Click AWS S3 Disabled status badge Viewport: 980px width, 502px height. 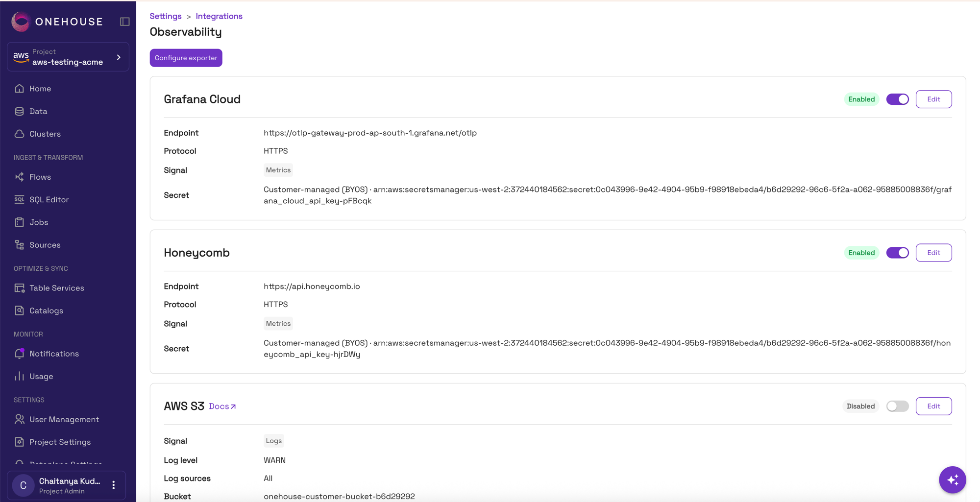tap(860, 406)
